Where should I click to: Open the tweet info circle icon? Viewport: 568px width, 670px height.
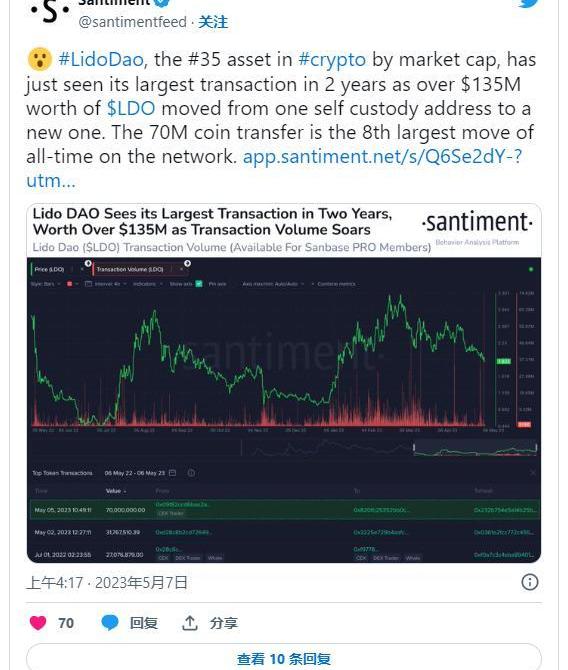(530, 582)
